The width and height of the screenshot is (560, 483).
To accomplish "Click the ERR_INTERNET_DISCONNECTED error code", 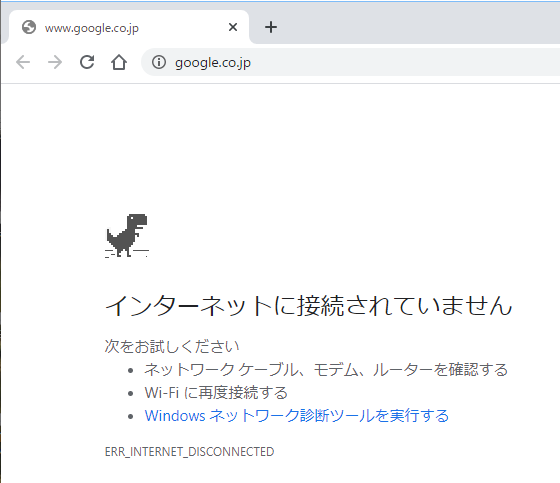I will 189,452.
